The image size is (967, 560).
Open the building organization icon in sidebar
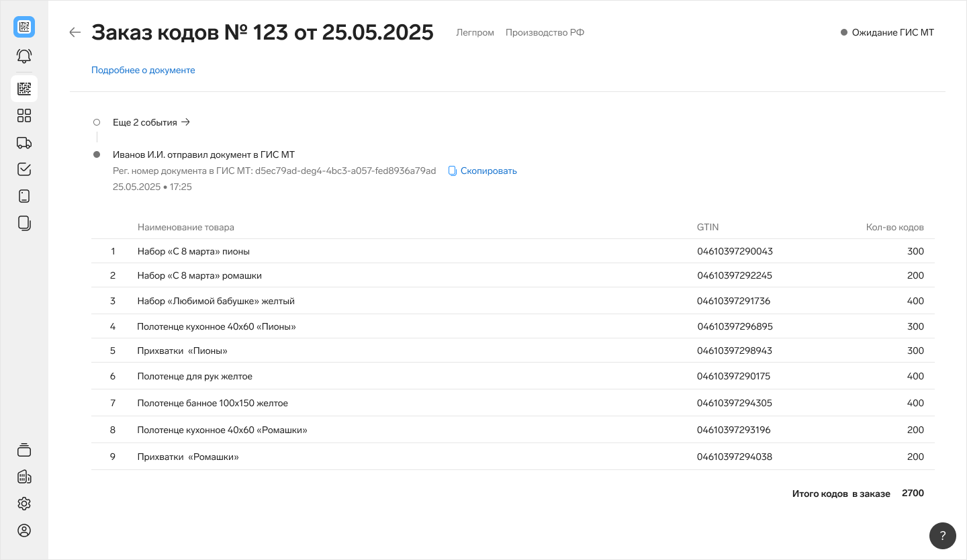pyautogui.click(x=24, y=477)
